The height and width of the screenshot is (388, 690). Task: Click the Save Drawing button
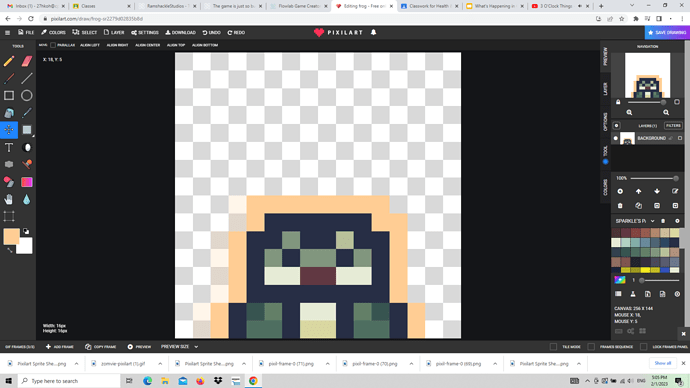(x=667, y=33)
